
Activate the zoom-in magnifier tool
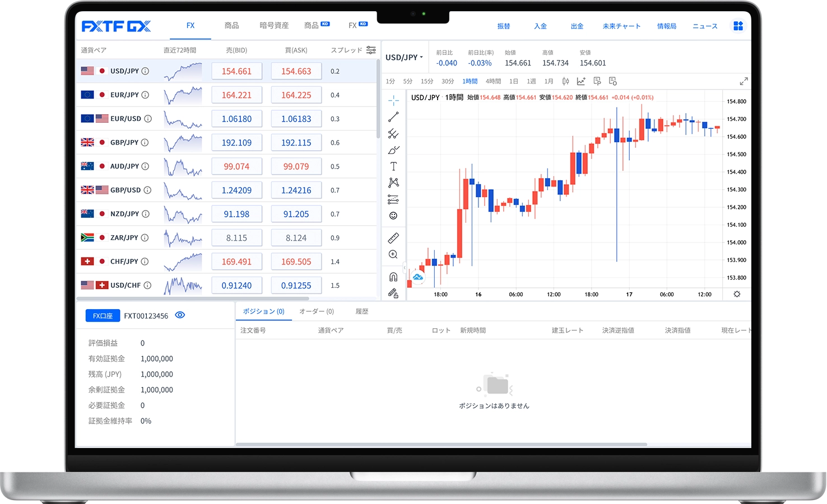[x=393, y=255]
